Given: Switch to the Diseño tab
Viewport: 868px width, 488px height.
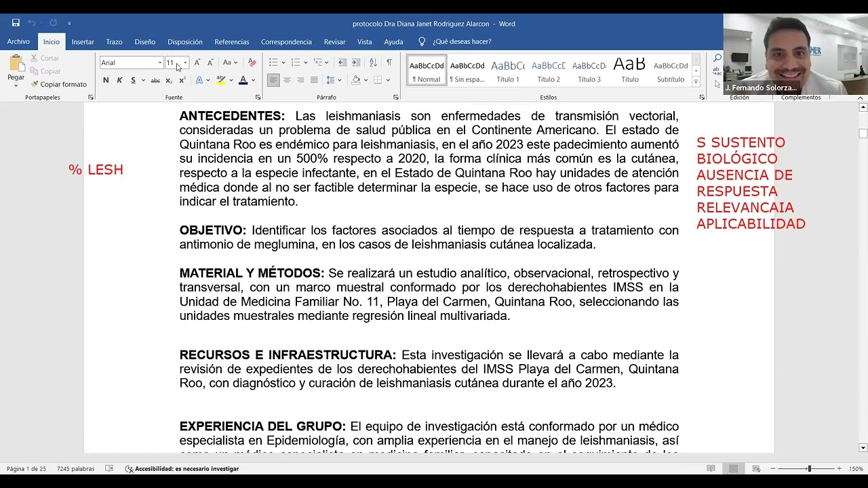Looking at the screenshot, I should (x=144, y=42).
